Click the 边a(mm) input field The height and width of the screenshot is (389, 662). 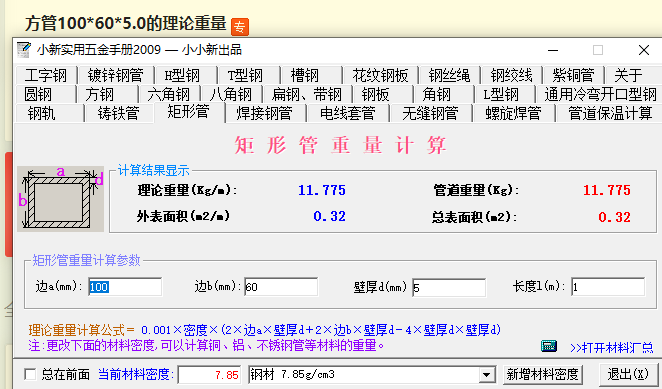125,287
